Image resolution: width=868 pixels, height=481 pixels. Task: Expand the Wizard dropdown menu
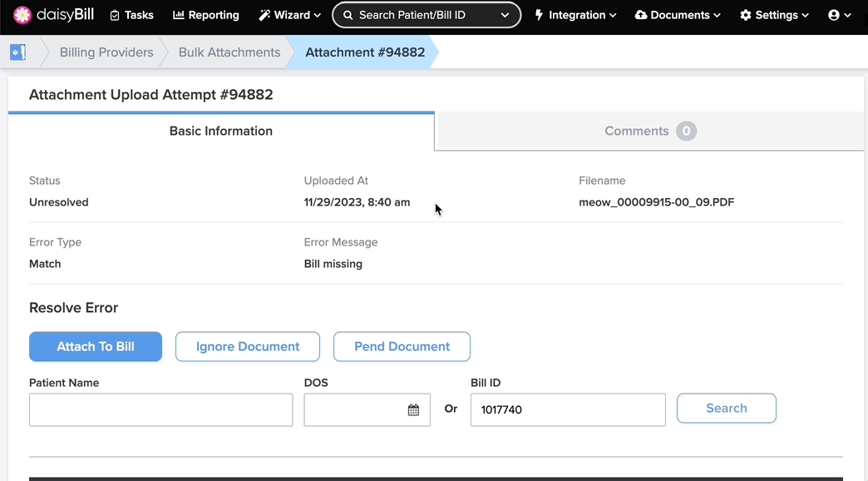pos(289,15)
